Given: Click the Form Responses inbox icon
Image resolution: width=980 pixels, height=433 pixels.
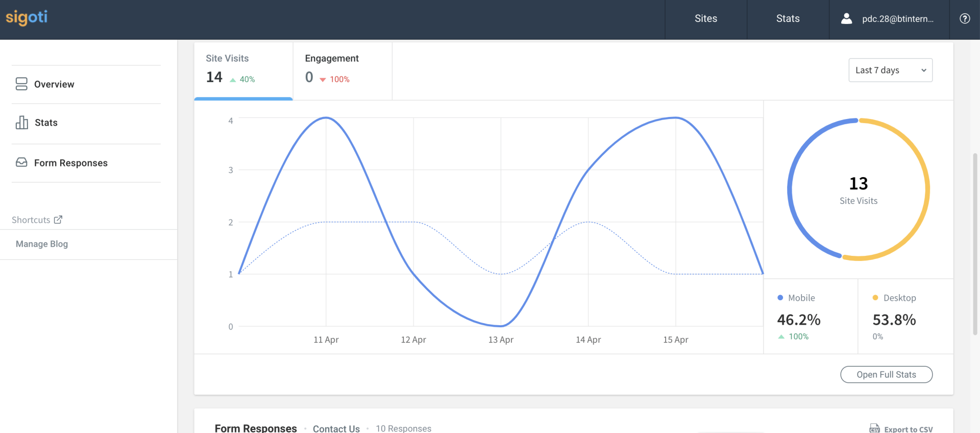Looking at the screenshot, I should pos(21,162).
